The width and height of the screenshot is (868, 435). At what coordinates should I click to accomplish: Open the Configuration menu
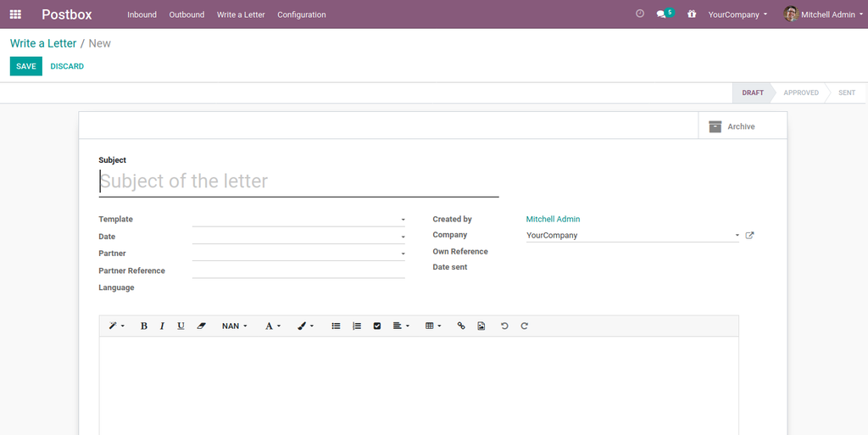(302, 14)
